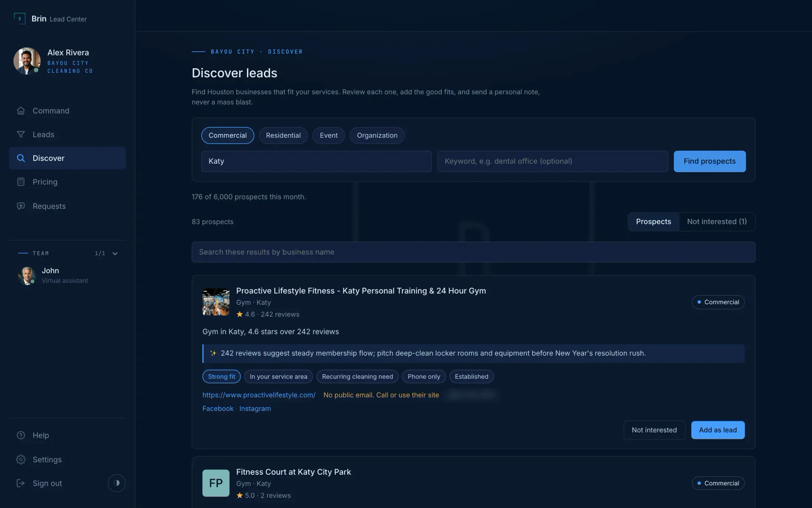The width and height of the screenshot is (812, 508).
Task: Select the Residential category chip
Action: pos(283,136)
